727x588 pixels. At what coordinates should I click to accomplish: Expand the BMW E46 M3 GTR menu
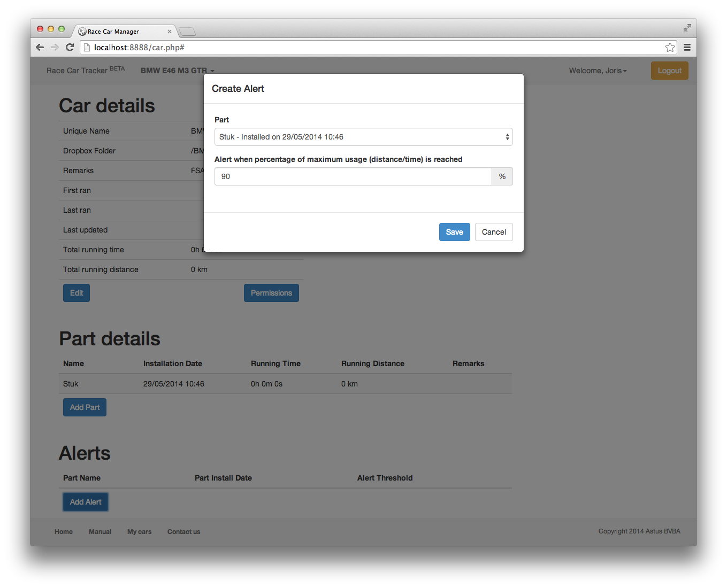(x=177, y=71)
